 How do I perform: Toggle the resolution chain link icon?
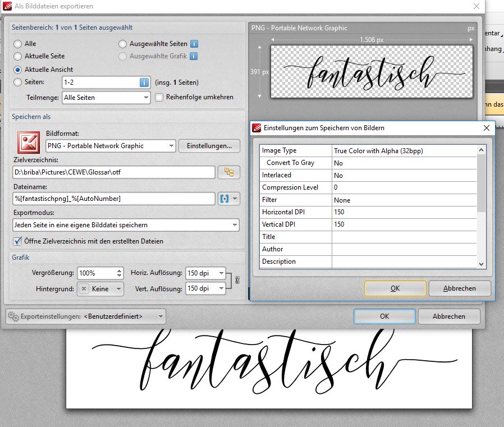[237, 280]
